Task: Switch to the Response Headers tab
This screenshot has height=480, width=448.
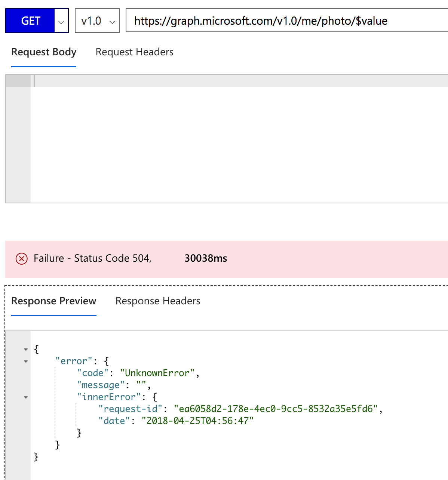Action: [158, 301]
